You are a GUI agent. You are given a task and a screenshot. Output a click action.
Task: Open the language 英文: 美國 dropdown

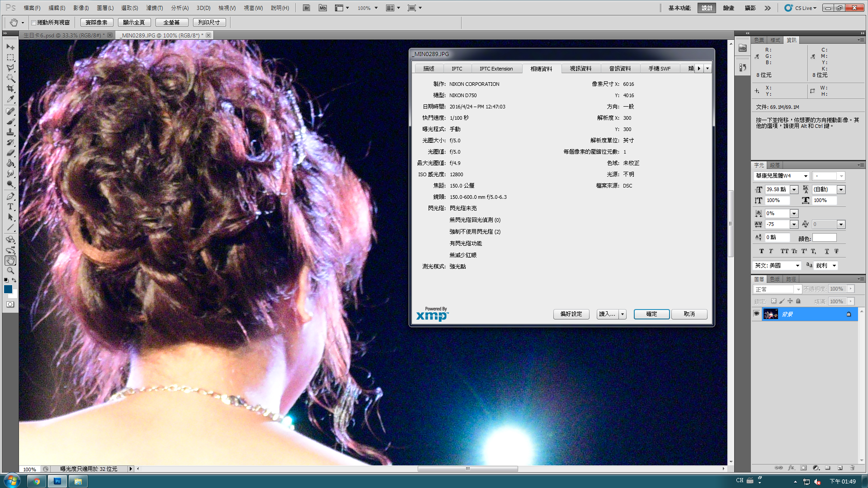pos(797,265)
